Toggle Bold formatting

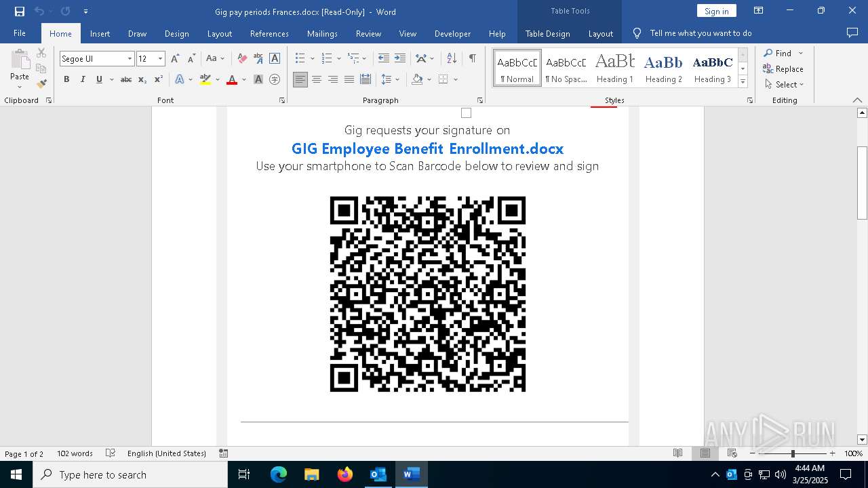(x=66, y=79)
